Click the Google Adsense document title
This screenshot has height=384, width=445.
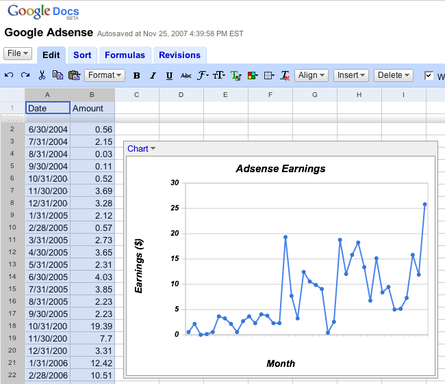(x=49, y=32)
